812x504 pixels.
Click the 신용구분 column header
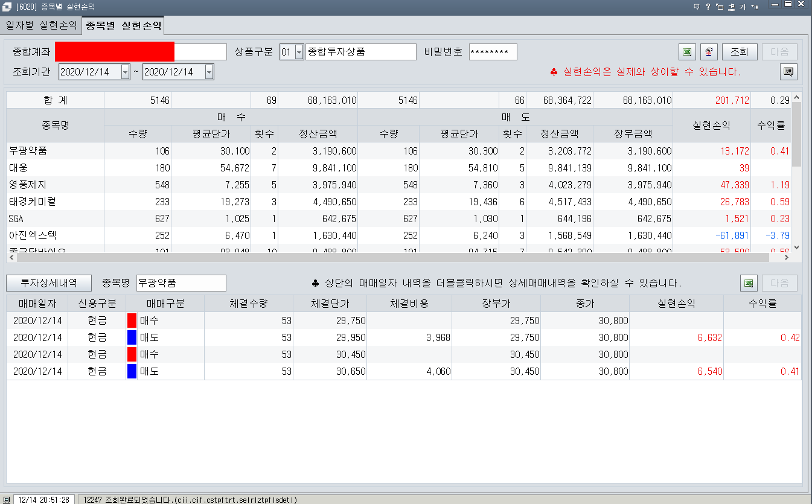pos(97,304)
